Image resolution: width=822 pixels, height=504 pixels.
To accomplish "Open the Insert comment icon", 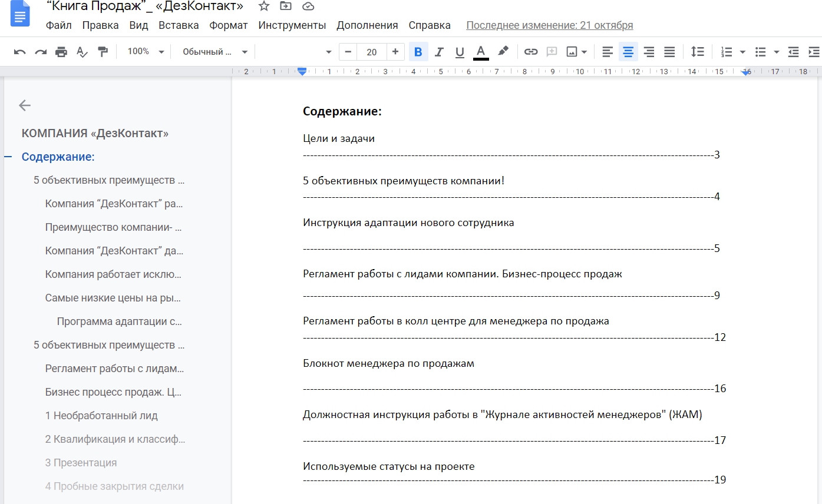I will pos(552,52).
